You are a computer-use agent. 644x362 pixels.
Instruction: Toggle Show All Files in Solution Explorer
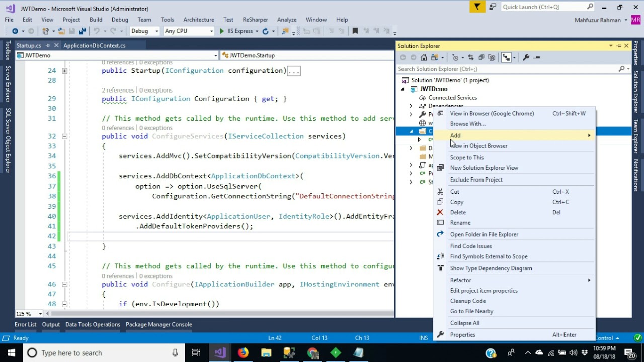tap(492, 57)
